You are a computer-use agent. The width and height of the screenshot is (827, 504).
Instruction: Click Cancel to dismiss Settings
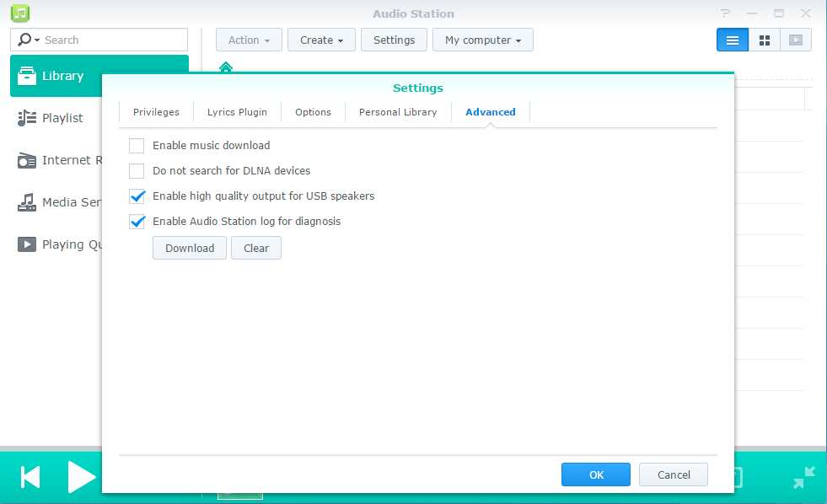click(x=674, y=475)
